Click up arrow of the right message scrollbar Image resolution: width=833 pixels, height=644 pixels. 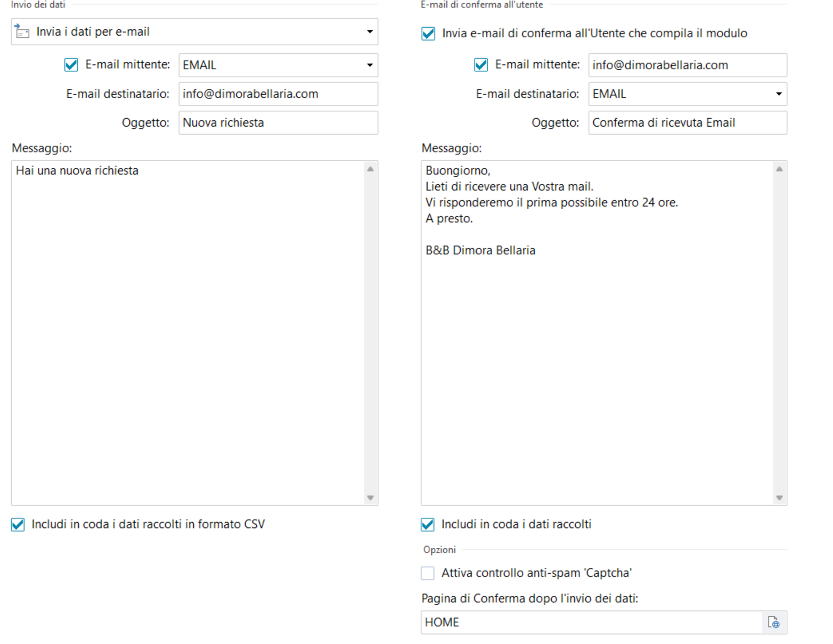coord(780,169)
